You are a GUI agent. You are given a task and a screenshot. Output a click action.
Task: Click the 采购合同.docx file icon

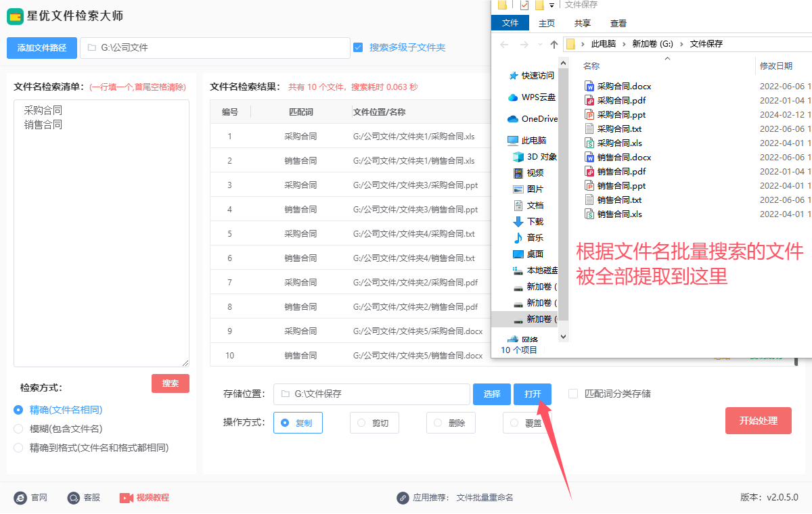[x=589, y=86]
